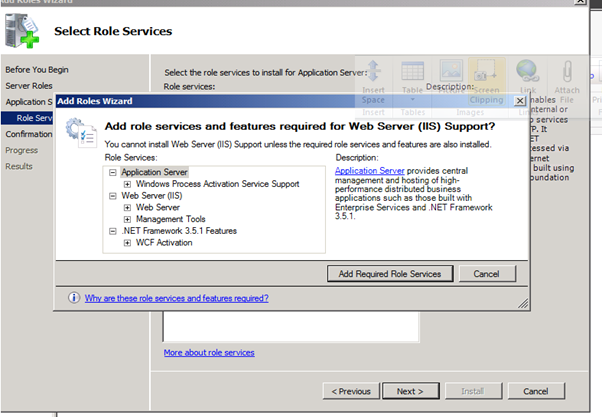This screenshot has height=417, width=602.
Task: Collapse the Web Server (IIS) node
Action: click(x=112, y=196)
